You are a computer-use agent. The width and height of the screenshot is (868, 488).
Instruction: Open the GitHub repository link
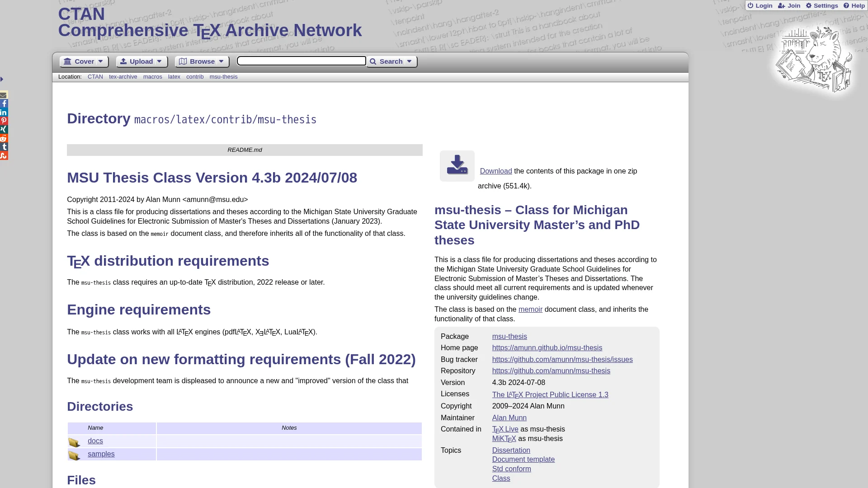pos(551,371)
